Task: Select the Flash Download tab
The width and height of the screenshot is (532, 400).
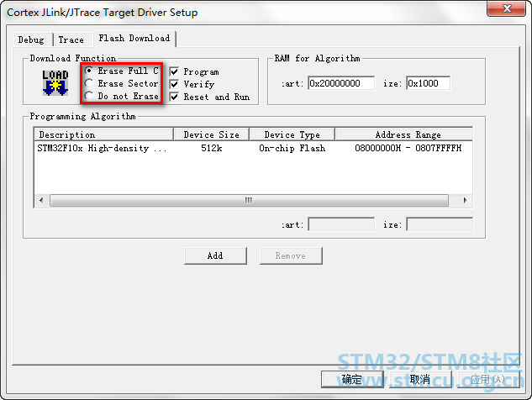Action: [x=134, y=39]
